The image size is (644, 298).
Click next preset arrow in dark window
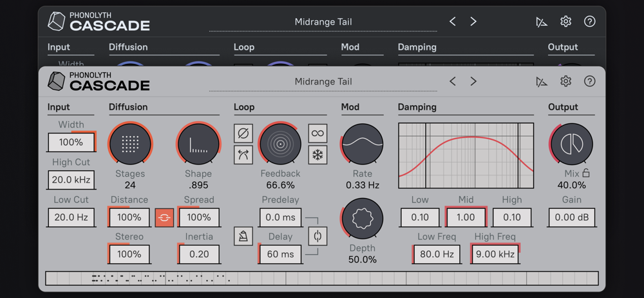pos(473,21)
